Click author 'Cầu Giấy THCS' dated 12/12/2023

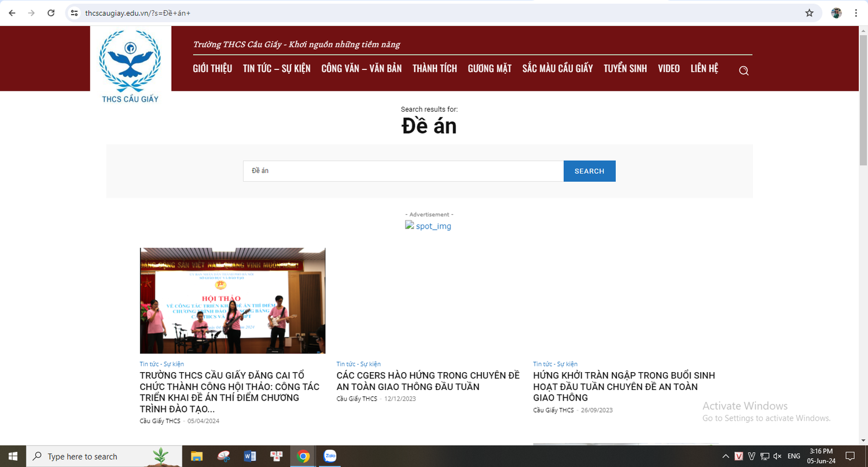[x=357, y=399]
